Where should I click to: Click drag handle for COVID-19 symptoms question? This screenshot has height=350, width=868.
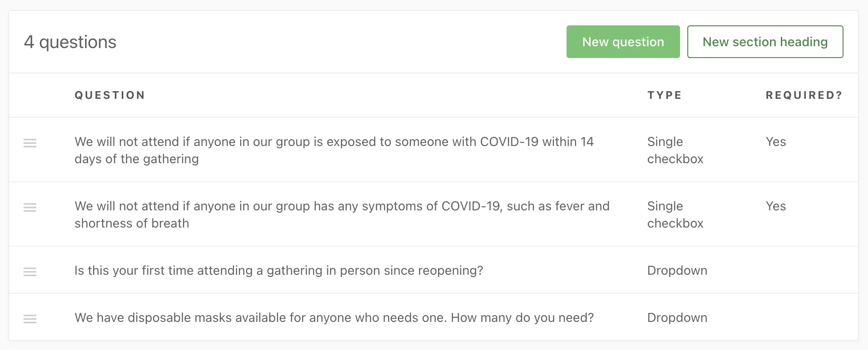(x=30, y=208)
